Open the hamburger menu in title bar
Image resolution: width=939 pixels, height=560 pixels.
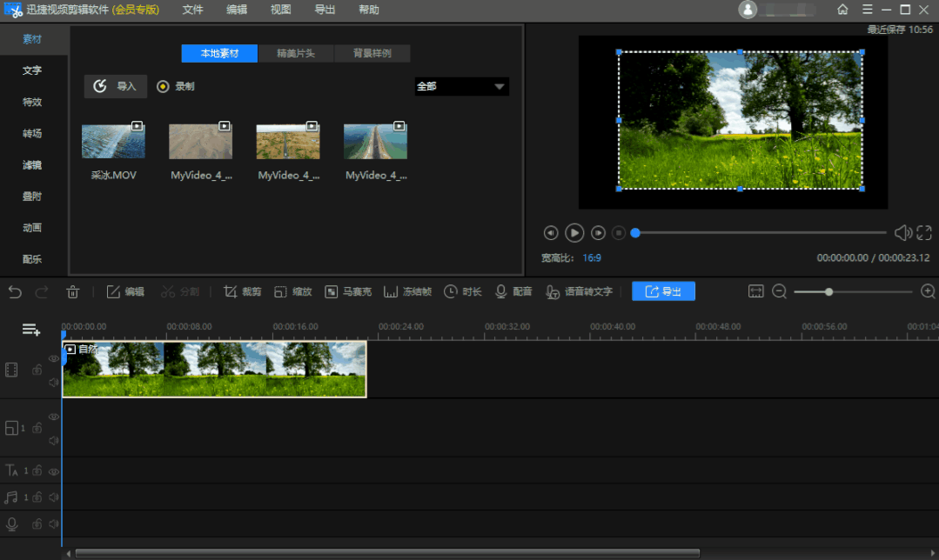click(x=867, y=10)
